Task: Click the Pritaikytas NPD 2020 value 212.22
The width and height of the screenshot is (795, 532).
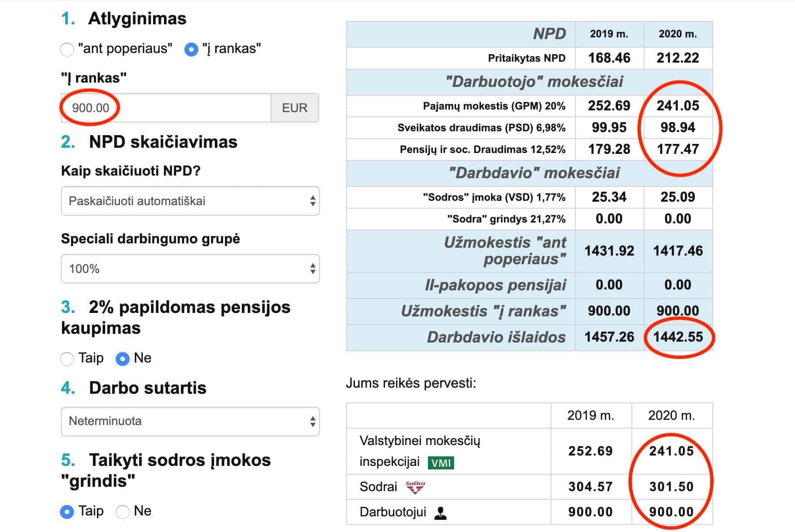Action: point(678,58)
